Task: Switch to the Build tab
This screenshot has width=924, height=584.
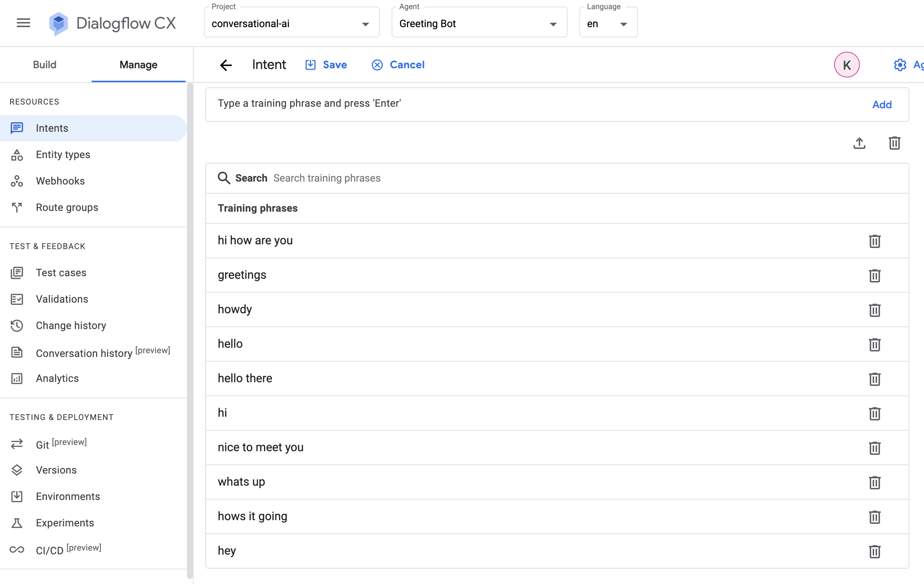Action: [44, 65]
